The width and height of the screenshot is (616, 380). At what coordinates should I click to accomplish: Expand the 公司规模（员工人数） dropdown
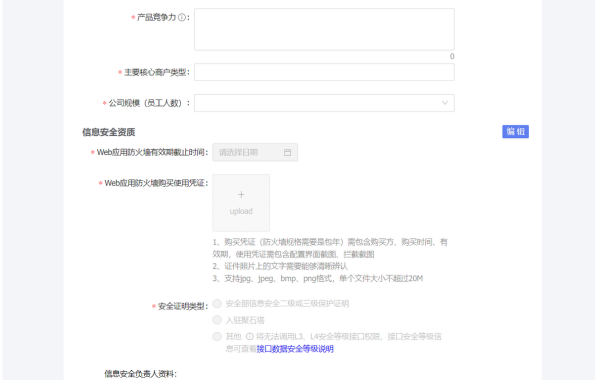[x=324, y=103]
